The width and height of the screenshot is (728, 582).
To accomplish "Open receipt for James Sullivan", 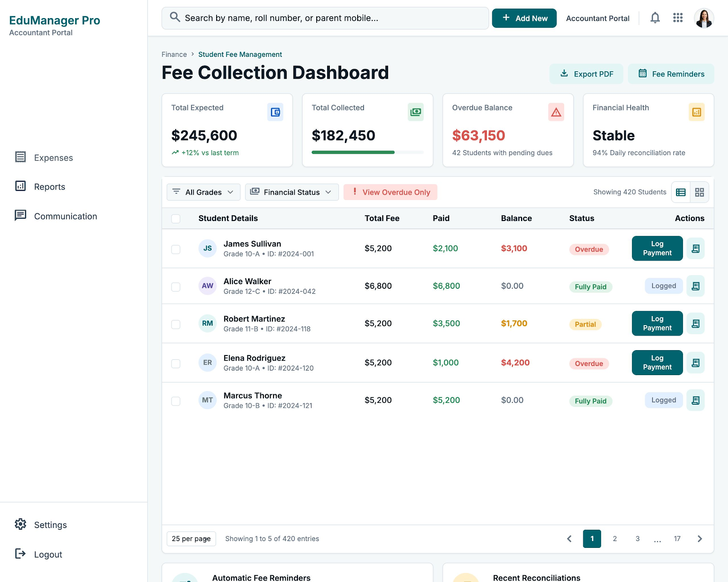I will [x=695, y=248].
